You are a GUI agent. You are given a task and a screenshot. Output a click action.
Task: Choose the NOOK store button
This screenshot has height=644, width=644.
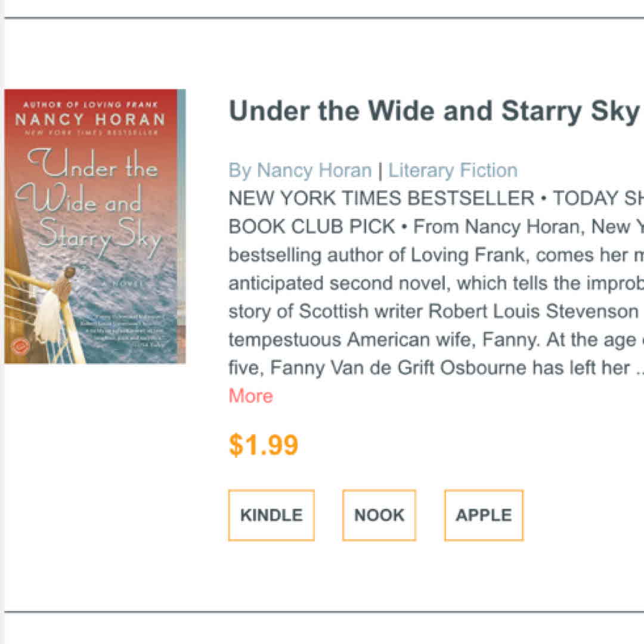[379, 515]
